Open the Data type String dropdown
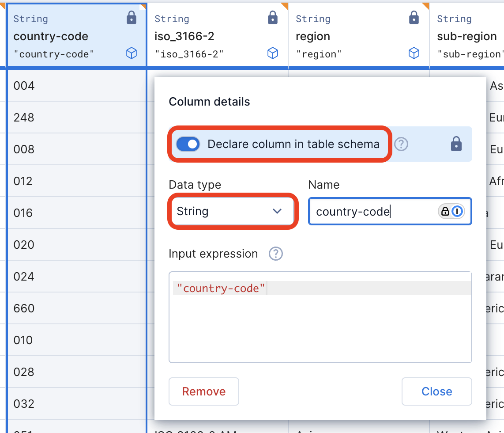The image size is (504, 433). click(x=232, y=212)
